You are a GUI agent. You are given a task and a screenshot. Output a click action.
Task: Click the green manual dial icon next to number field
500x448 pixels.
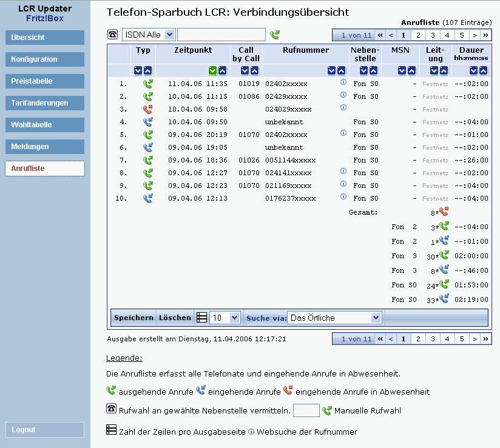click(x=275, y=35)
